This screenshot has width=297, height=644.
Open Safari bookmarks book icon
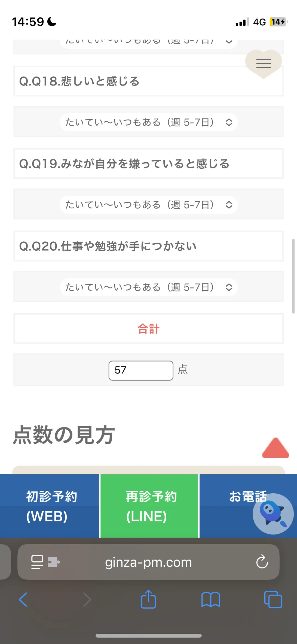coord(211,599)
